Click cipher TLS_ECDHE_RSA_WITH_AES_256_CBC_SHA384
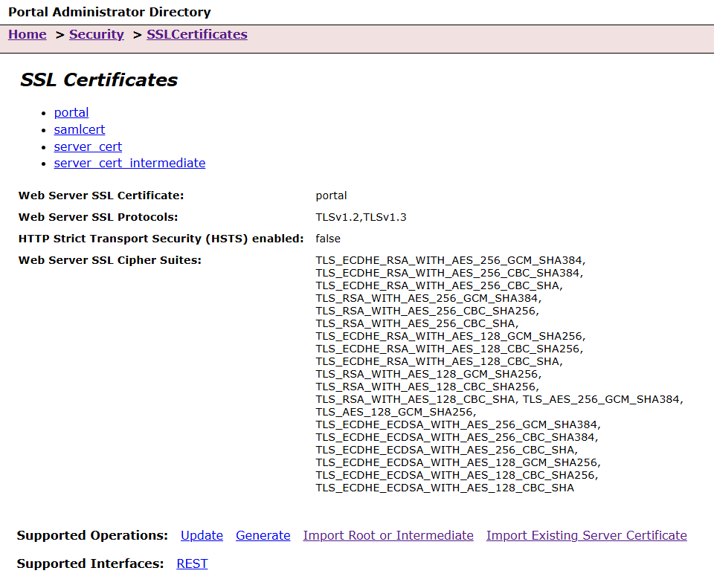 448,273
